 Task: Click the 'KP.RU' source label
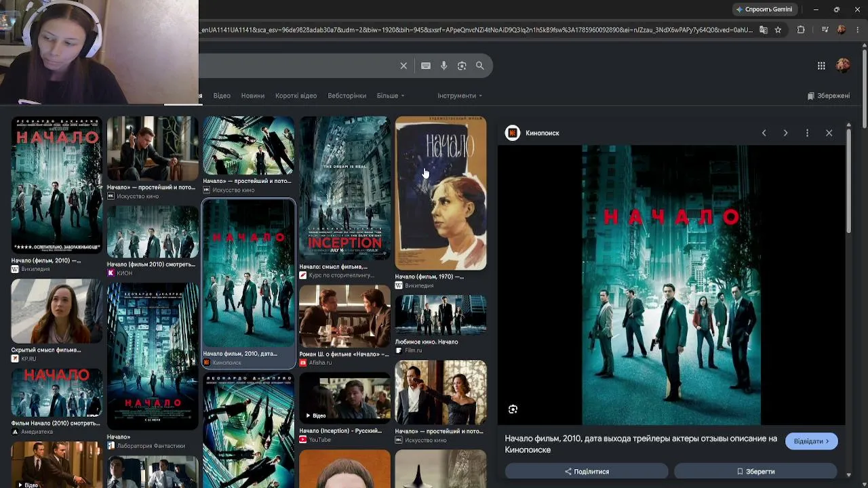[x=29, y=359]
